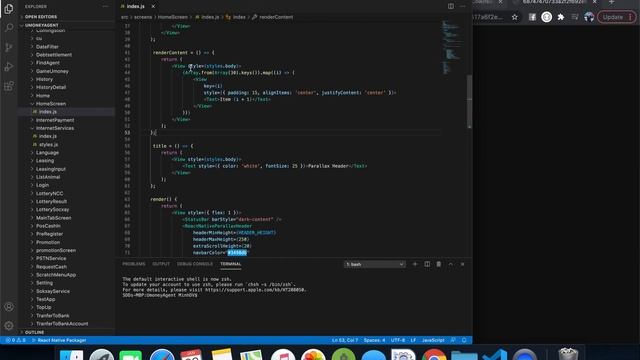Image resolution: width=640 pixels, height=360 pixels.
Task: Open editor More Actions ellipsis
Action: click(462, 6)
